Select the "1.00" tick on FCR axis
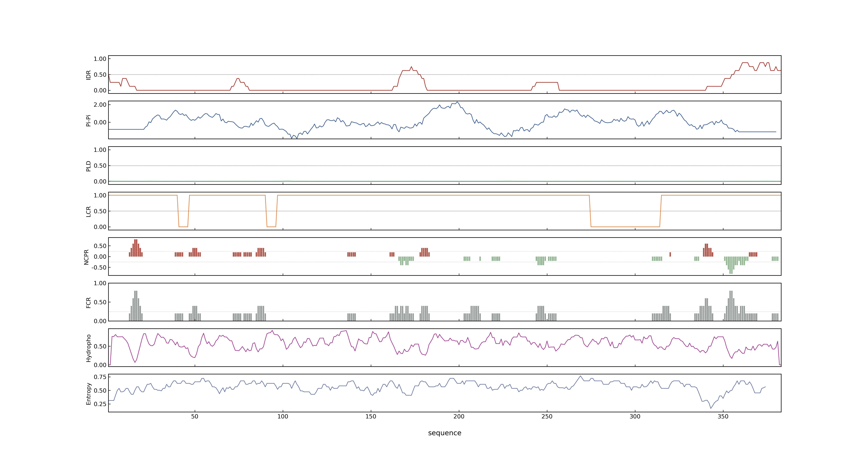Image resolution: width=868 pixels, height=463 pixels. (100, 283)
